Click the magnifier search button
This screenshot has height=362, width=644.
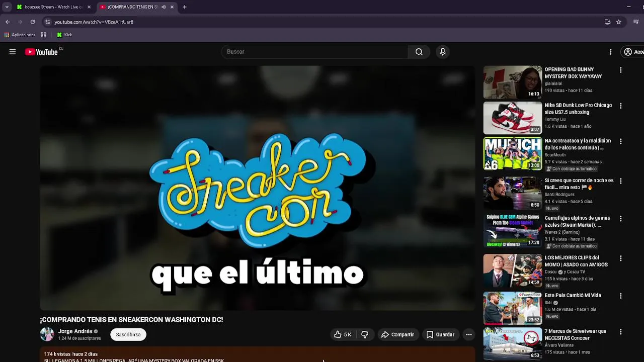tap(419, 52)
